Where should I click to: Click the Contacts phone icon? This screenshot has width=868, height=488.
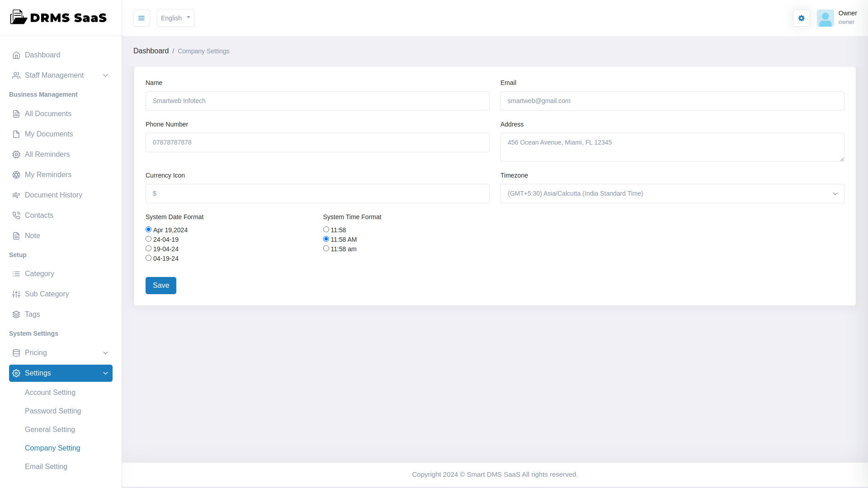coord(16,216)
